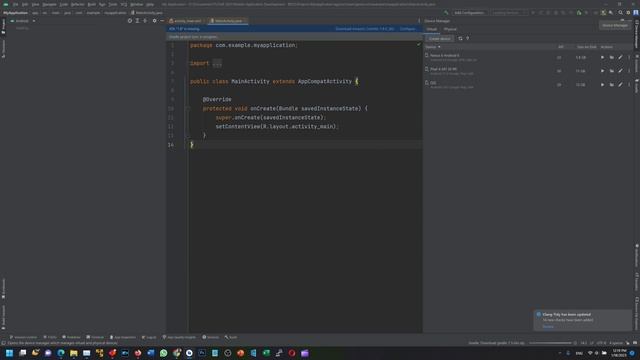Click package declaration line in editor
Viewport: 640px width, 360px height.
pyautogui.click(x=244, y=45)
